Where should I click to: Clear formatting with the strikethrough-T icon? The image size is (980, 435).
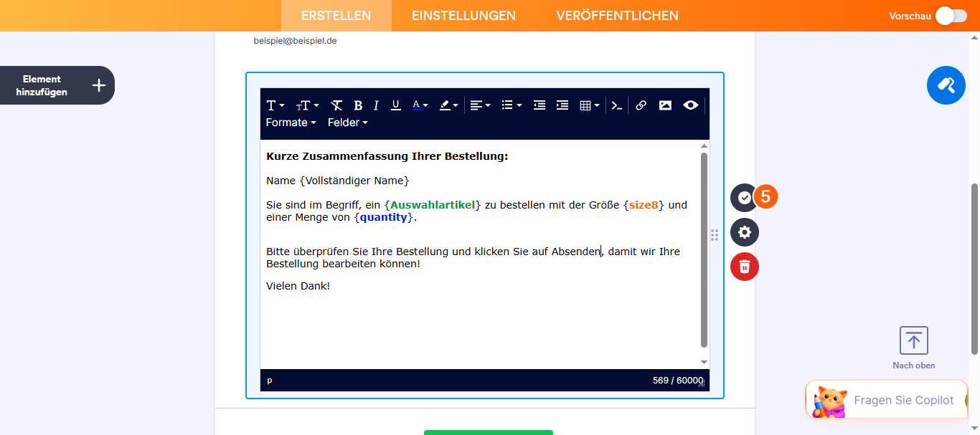pyautogui.click(x=336, y=105)
